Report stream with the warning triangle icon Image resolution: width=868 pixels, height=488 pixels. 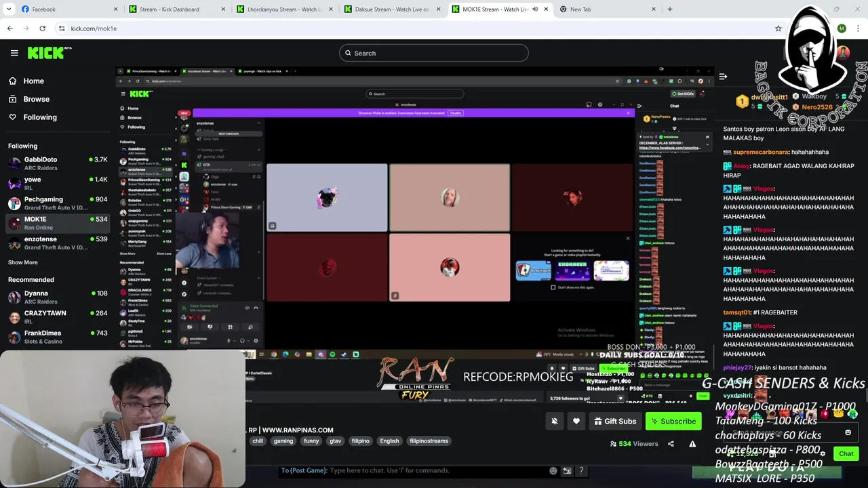[x=692, y=444]
